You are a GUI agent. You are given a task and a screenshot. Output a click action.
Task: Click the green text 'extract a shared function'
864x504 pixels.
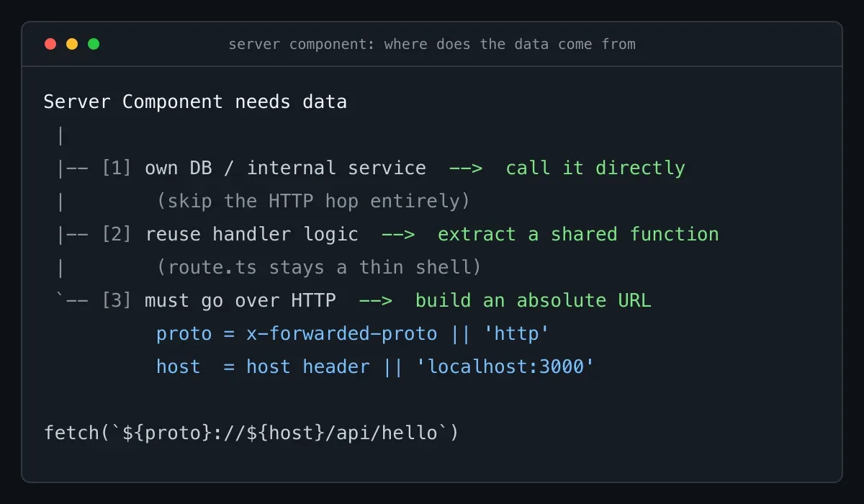coord(578,234)
